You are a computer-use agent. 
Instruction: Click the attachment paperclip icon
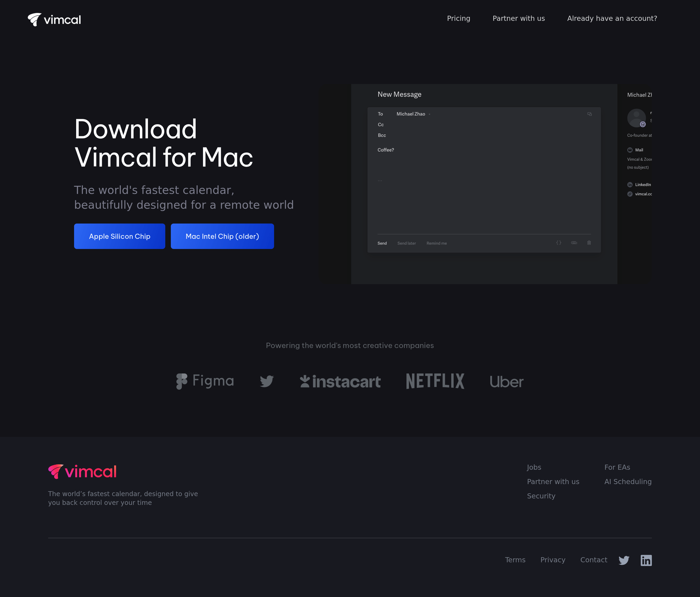pos(574,243)
